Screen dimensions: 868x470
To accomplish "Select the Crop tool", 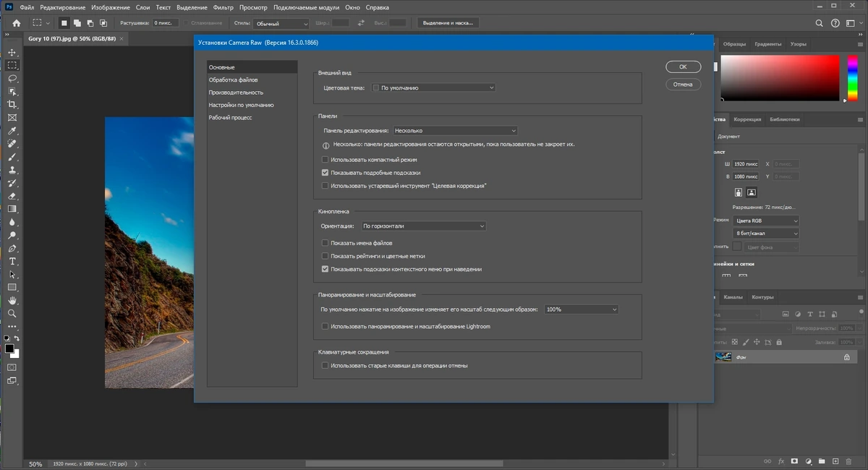I will tap(12, 105).
